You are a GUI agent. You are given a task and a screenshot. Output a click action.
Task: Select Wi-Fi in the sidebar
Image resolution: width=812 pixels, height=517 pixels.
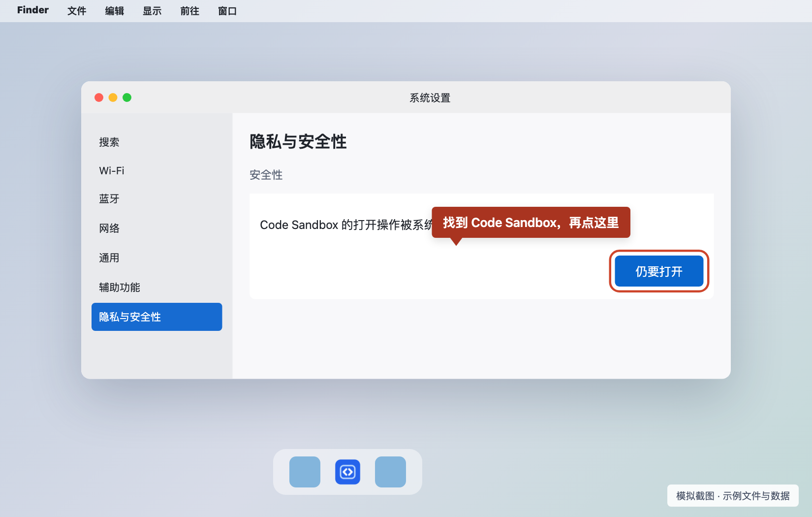(156, 171)
